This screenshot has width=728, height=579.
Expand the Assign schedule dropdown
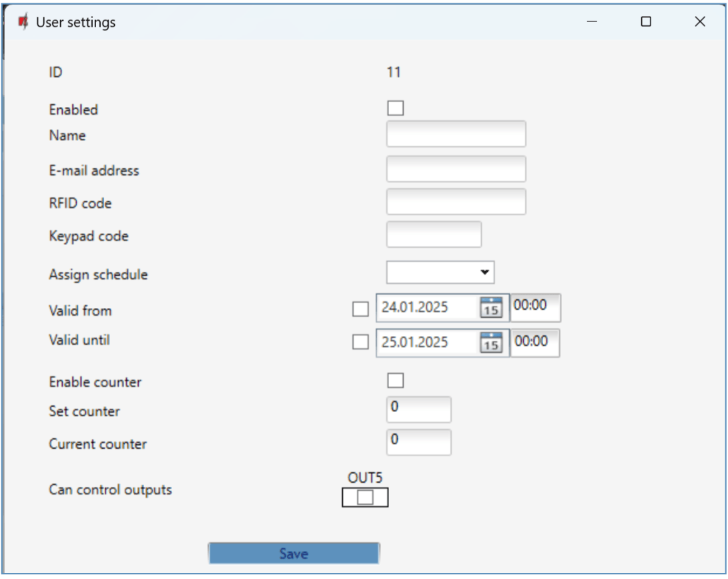pyautogui.click(x=440, y=272)
